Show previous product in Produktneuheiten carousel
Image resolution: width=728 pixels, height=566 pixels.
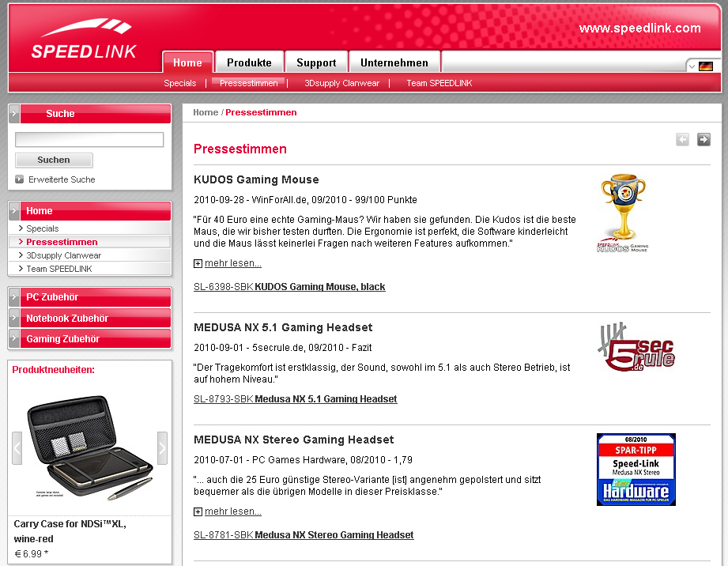(x=17, y=448)
